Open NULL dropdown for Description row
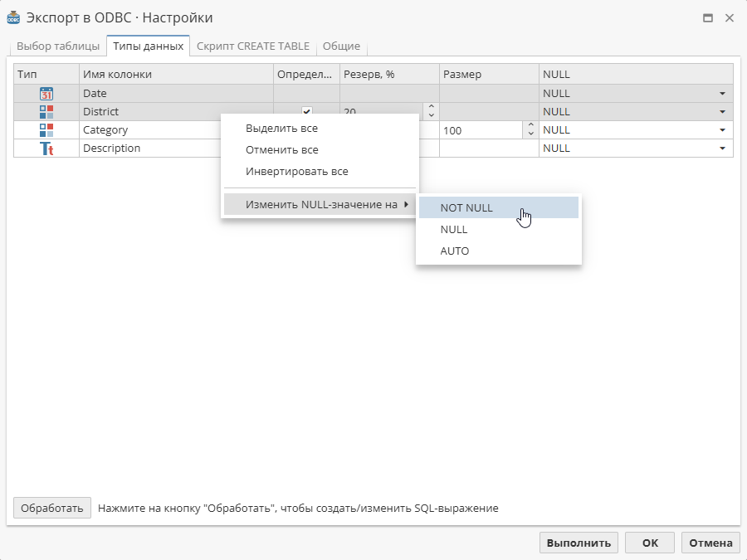The image size is (747, 560). click(x=722, y=149)
